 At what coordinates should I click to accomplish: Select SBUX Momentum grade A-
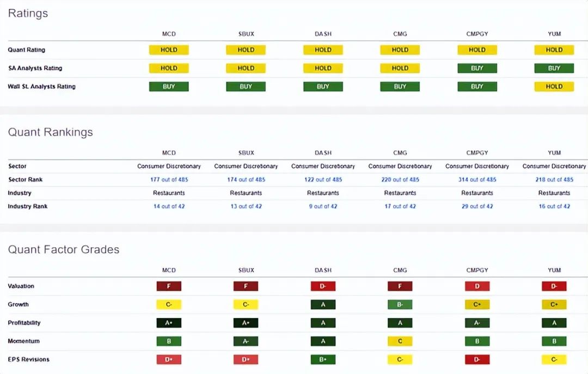pyautogui.click(x=246, y=341)
